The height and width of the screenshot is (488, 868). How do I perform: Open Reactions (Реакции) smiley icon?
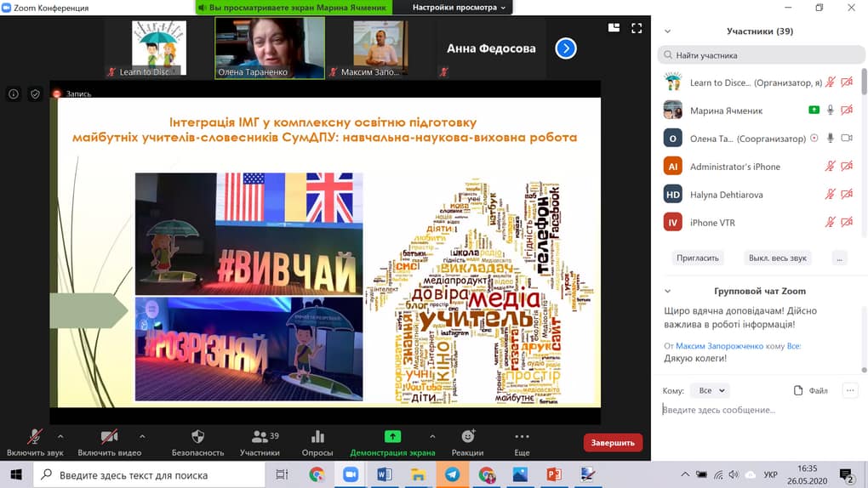[468, 436]
